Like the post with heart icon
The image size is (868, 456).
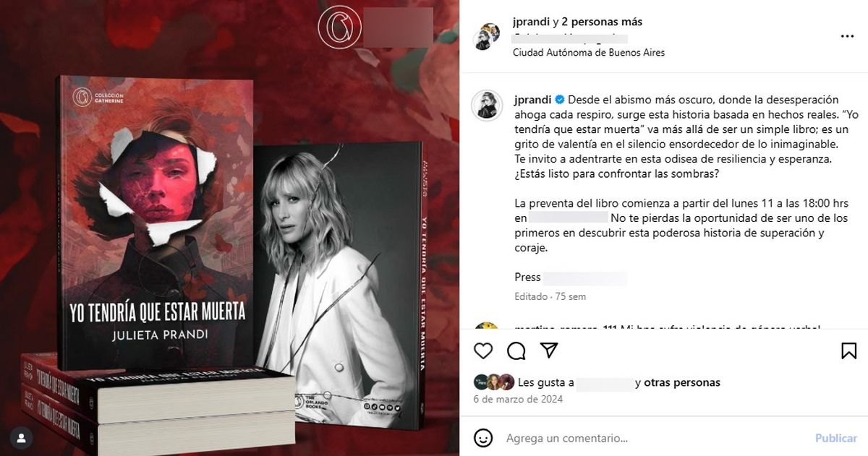[483, 351]
